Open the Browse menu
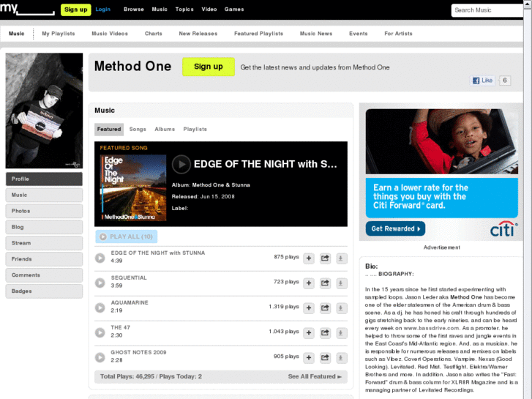Viewport: 532px width, 399px height. point(134,10)
